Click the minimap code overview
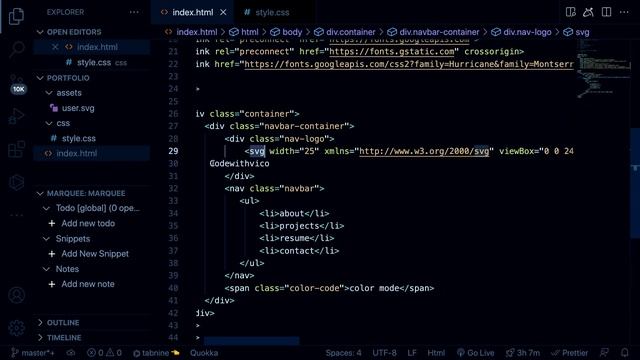The height and width of the screenshot is (360, 640). (x=603, y=69)
